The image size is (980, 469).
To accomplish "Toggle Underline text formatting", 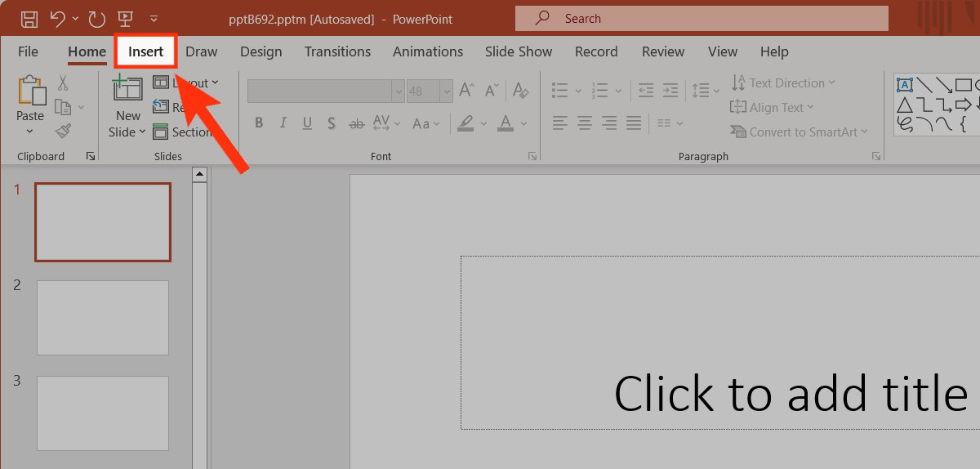I will (307, 123).
